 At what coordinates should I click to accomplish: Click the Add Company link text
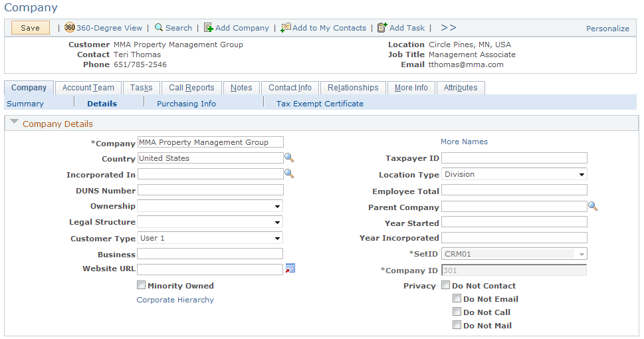242,27
